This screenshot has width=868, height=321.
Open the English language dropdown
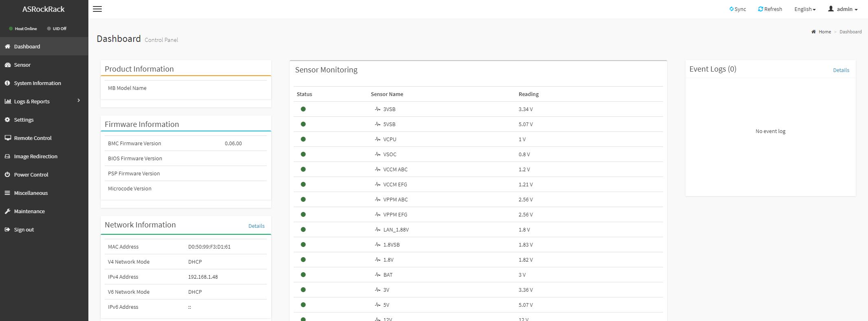[804, 9]
